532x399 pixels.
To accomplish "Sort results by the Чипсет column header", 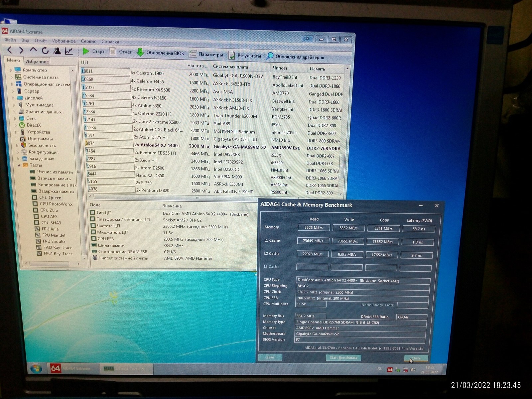I will 280,68.
